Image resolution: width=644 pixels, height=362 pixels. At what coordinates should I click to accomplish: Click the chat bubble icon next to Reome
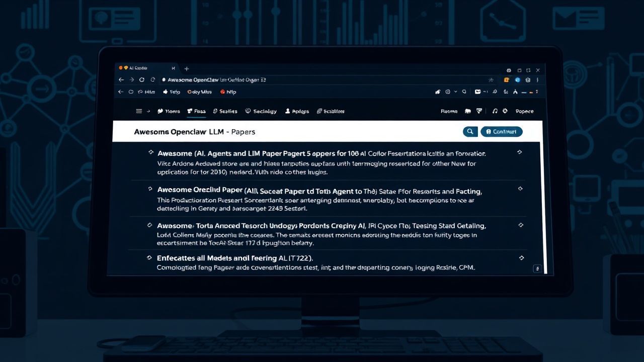(467, 111)
